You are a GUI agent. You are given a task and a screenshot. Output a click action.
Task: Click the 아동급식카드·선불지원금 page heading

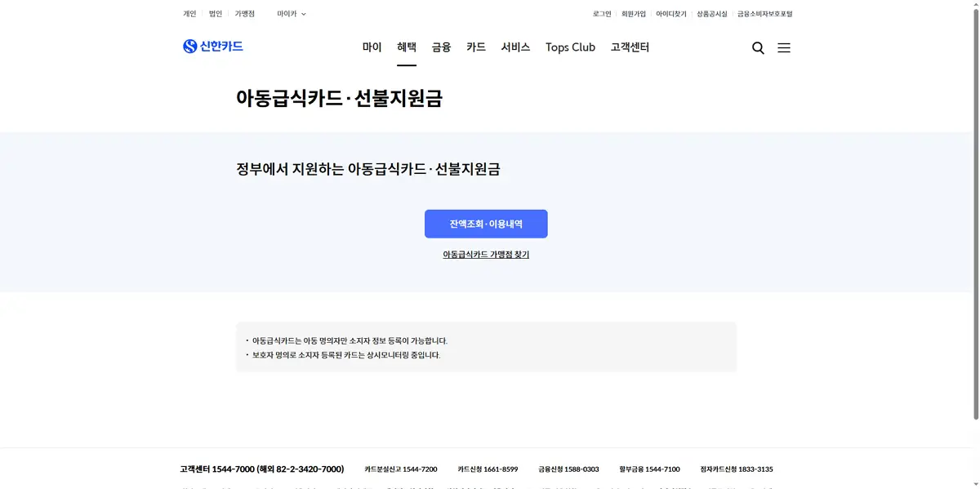pos(339,99)
